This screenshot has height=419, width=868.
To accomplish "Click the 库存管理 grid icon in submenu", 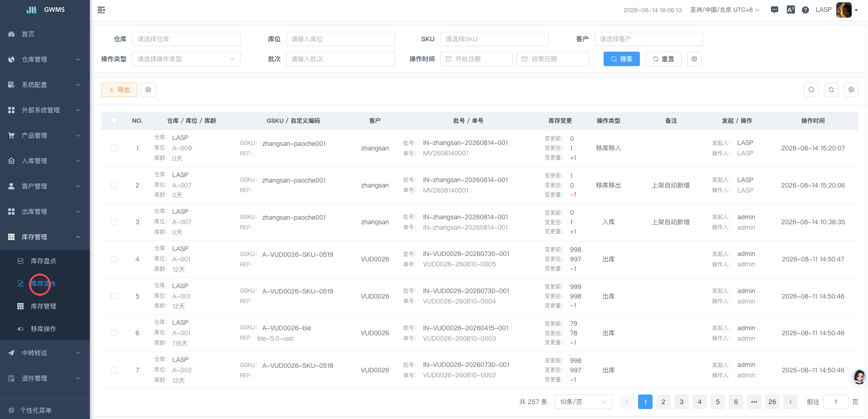I will point(20,306).
